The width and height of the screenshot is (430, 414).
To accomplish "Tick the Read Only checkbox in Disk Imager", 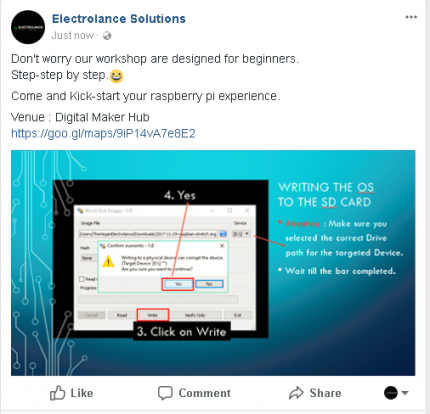I will pyautogui.click(x=82, y=279).
